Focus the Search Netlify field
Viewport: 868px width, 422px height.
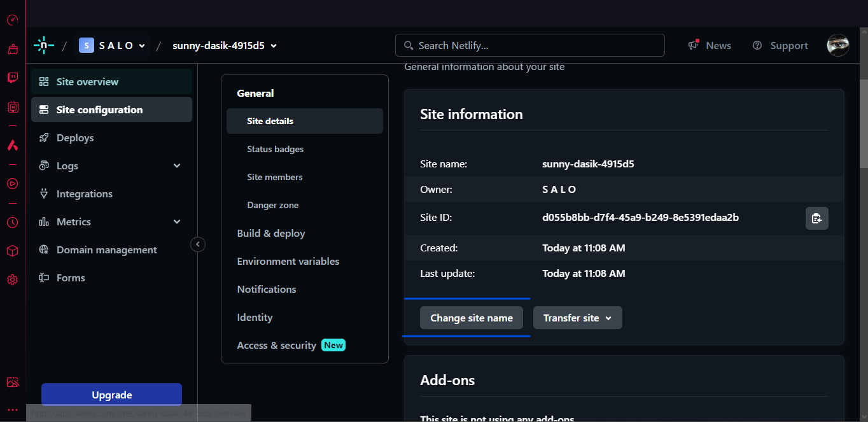pos(529,45)
